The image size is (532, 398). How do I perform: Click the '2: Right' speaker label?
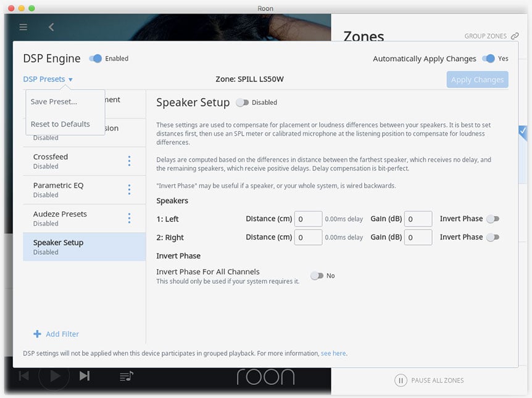click(170, 238)
